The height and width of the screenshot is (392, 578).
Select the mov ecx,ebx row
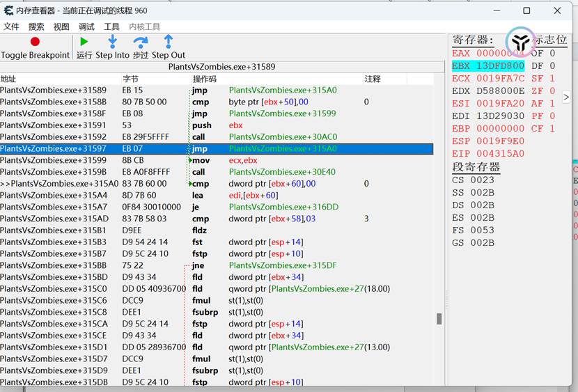[x=217, y=160]
